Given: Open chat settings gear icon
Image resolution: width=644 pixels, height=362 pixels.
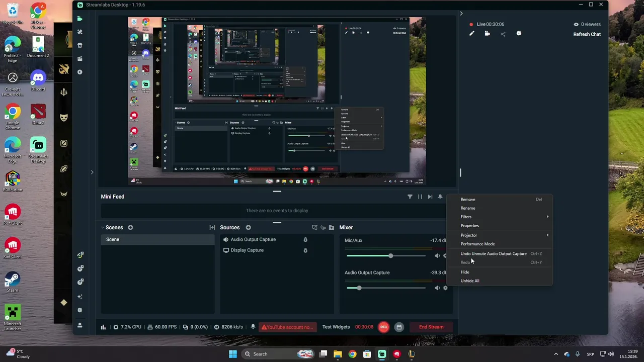Looking at the screenshot, I should (519, 34).
